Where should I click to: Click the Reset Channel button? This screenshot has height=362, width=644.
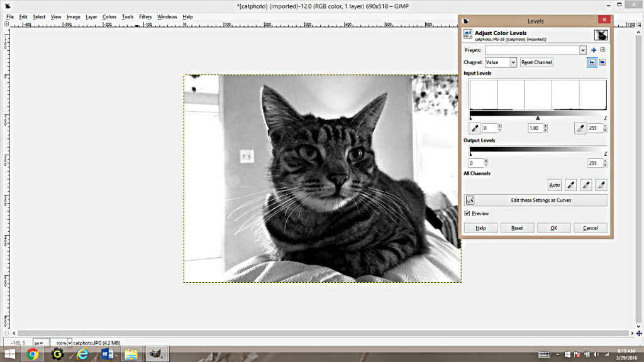click(536, 62)
